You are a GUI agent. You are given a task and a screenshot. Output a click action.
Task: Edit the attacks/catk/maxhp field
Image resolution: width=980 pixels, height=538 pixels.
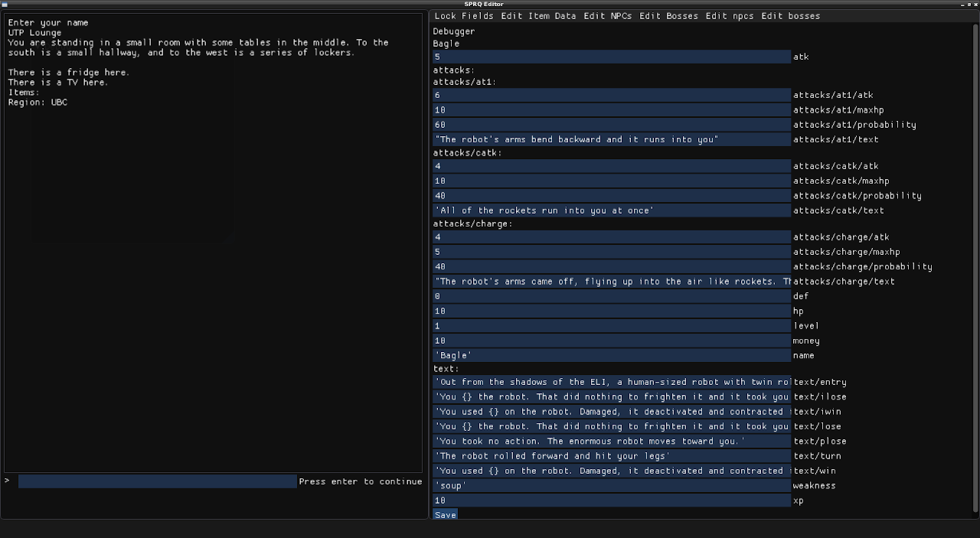[x=611, y=181]
